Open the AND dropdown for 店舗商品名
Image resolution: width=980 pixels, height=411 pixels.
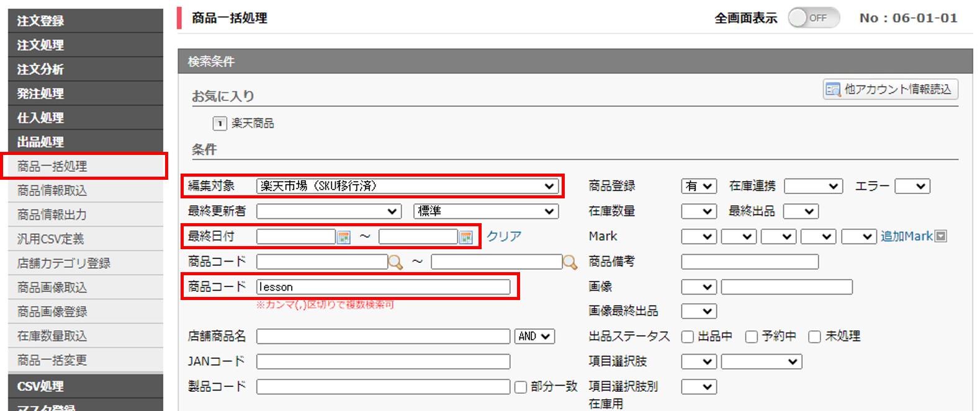534,336
